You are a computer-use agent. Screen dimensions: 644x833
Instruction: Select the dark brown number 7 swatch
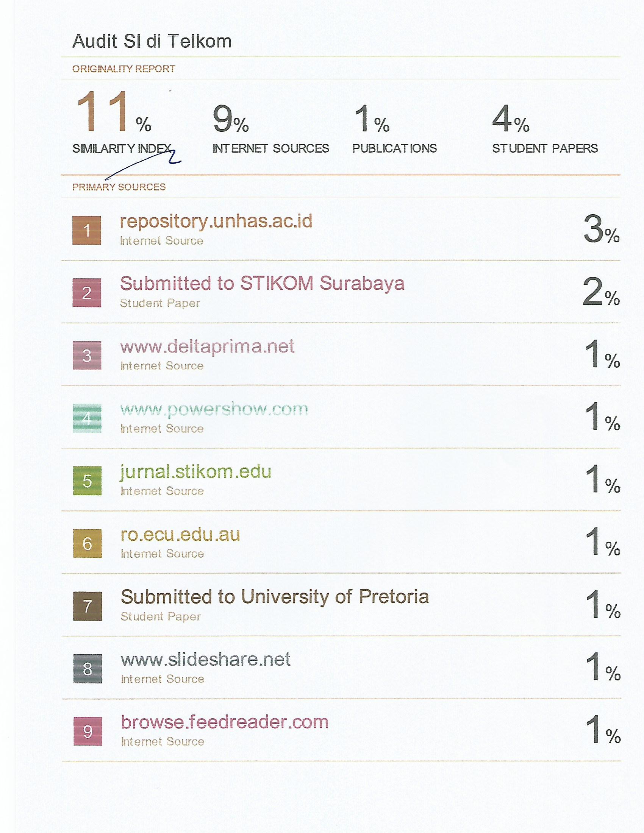pyautogui.click(x=88, y=606)
